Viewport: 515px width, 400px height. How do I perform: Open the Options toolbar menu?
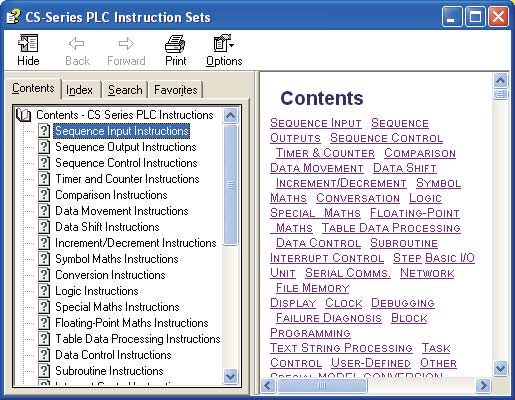[x=224, y=50]
